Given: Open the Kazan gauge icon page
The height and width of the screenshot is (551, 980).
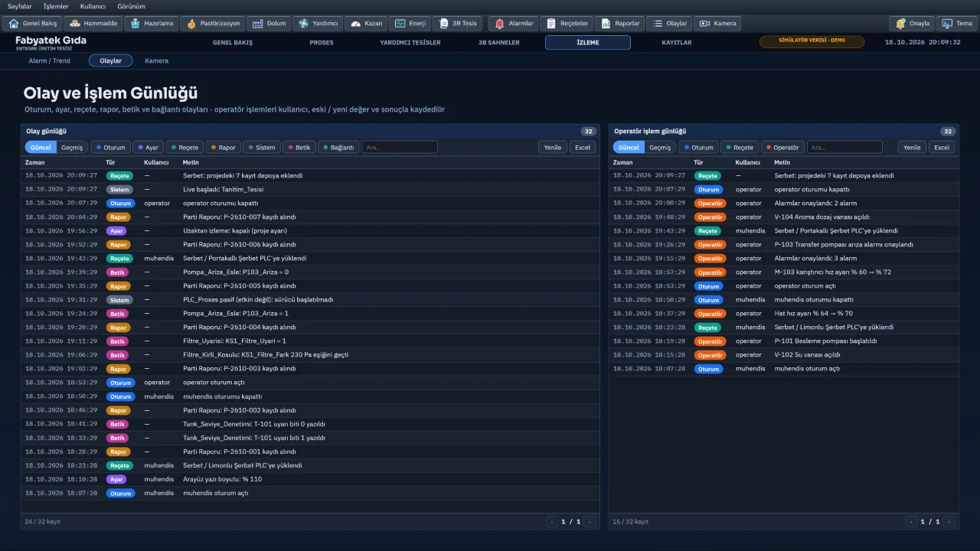Looking at the screenshot, I should [x=366, y=24].
